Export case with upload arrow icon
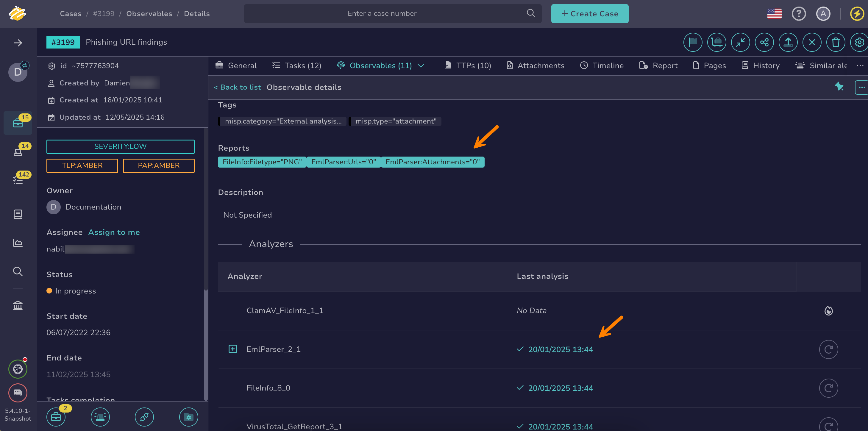 [788, 43]
